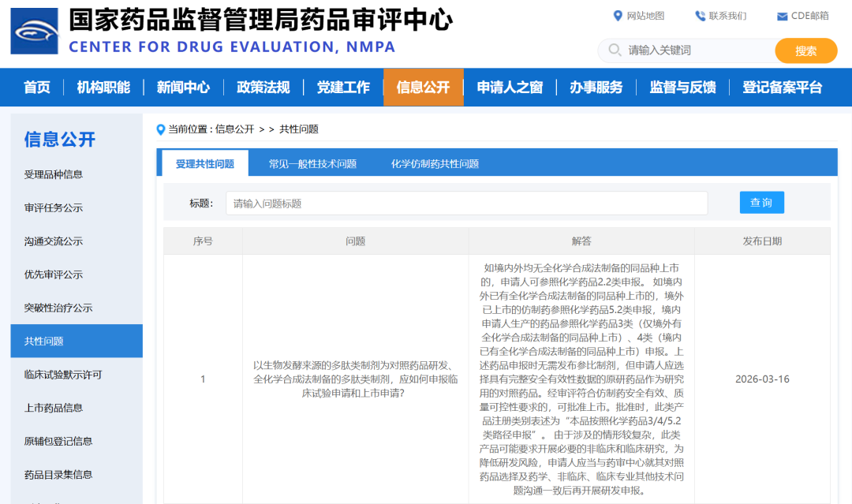Image resolution: width=852 pixels, height=504 pixels.
Task: Click the CDE fish logo
Action: [34, 31]
